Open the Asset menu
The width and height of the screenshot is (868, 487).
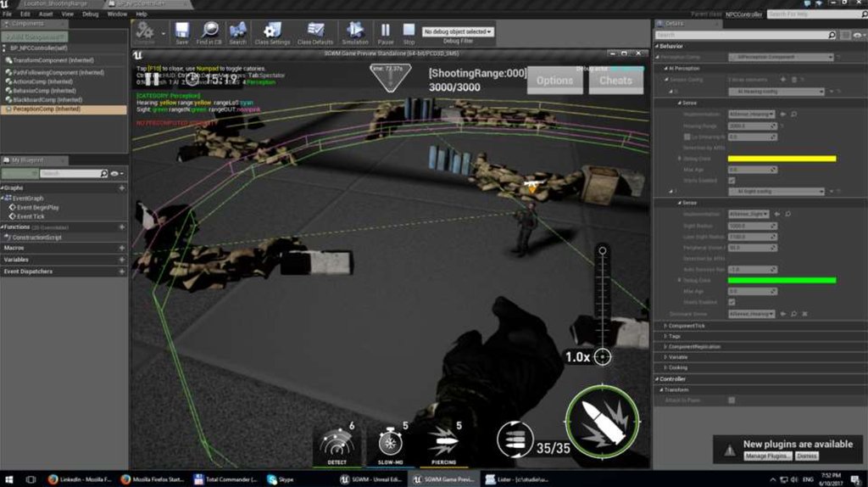pos(47,14)
